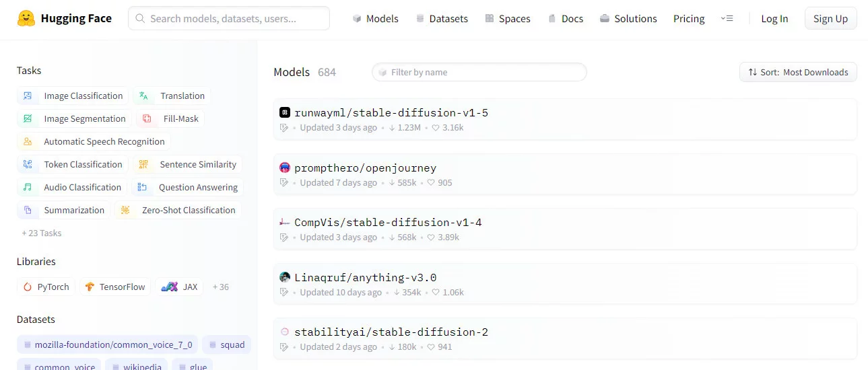This screenshot has height=370, width=868.
Task: Open the CompVis/stable-diffusion-v1-4 model link
Action: coord(388,223)
